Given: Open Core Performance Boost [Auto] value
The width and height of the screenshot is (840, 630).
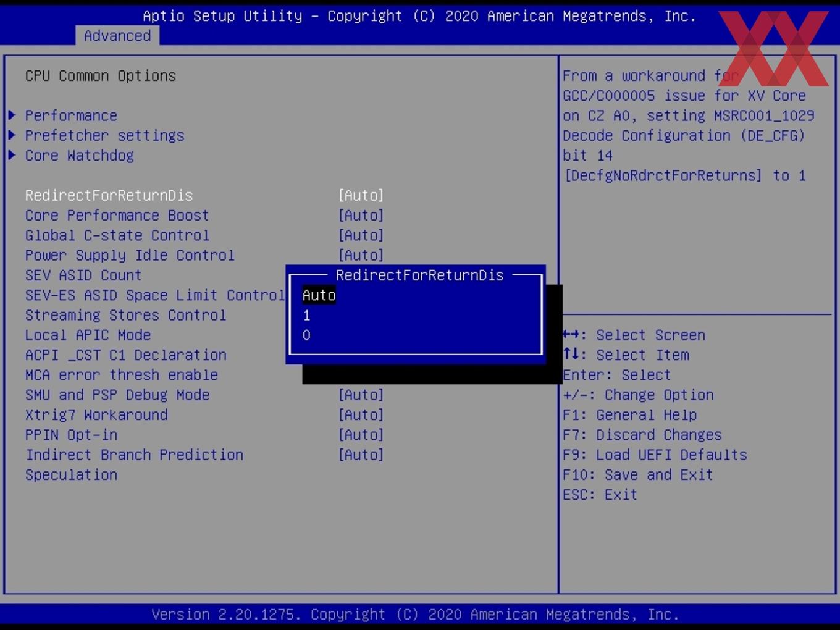Looking at the screenshot, I should (x=361, y=215).
